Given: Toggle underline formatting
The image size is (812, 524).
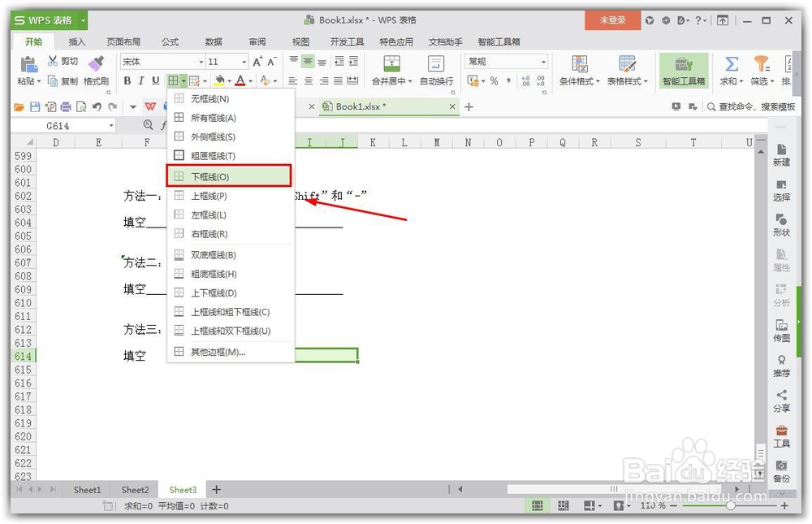Looking at the screenshot, I should (155, 80).
